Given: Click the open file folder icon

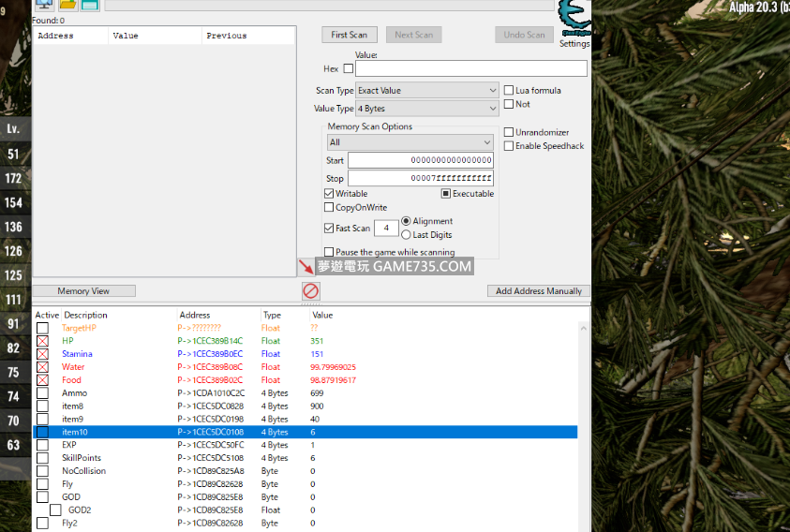Looking at the screenshot, I should 67,5.
